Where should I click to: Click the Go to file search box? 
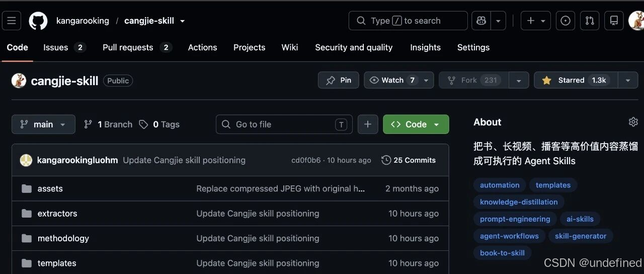(284, 124)
